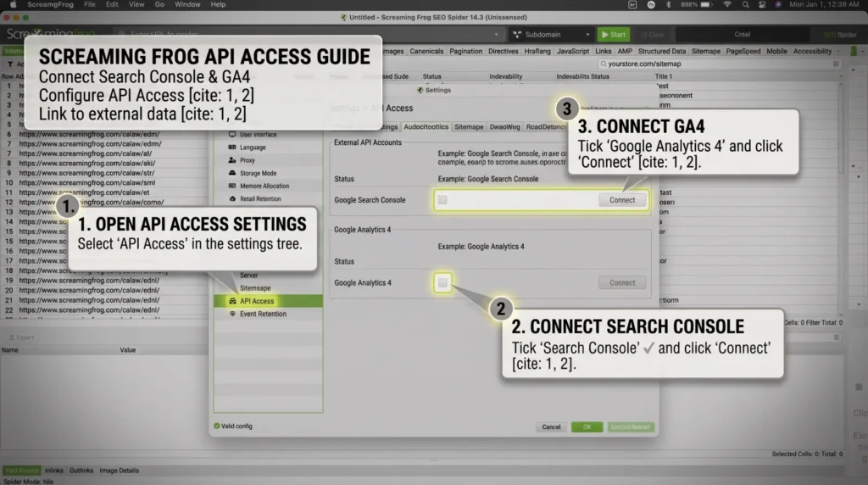This screenshot has width=868, height=485.
Task: Tick the Google Search Console checkbox
Action: (442, 200)
